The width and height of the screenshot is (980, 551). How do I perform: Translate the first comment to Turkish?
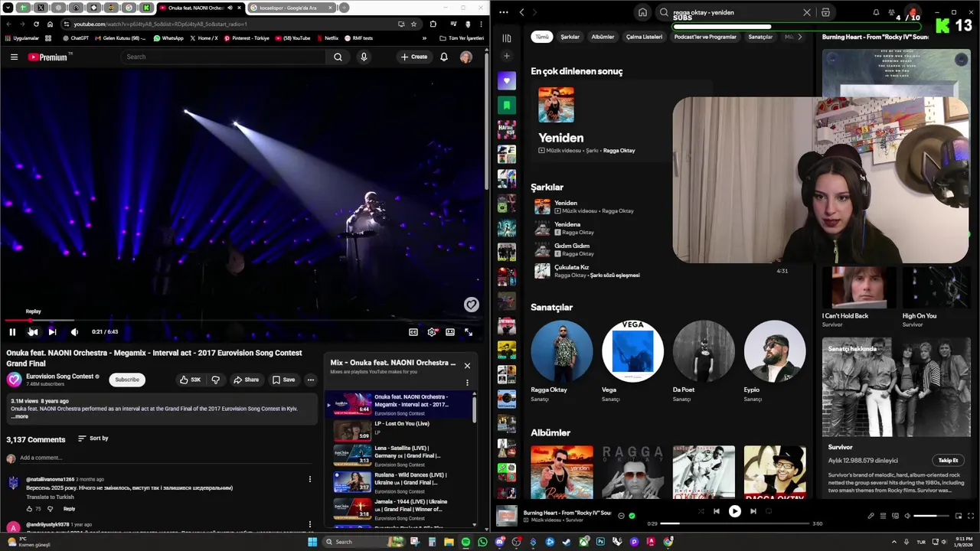tap(50, 497)
